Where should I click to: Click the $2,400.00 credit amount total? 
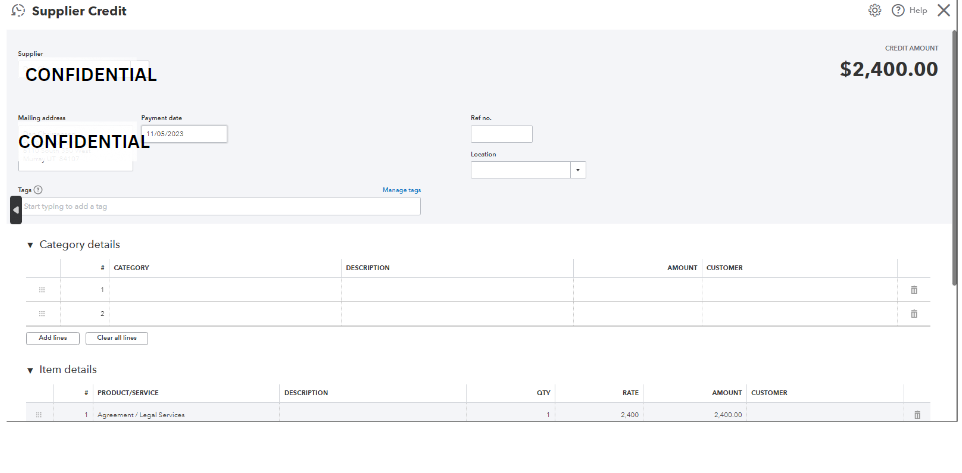click(888, 69)
